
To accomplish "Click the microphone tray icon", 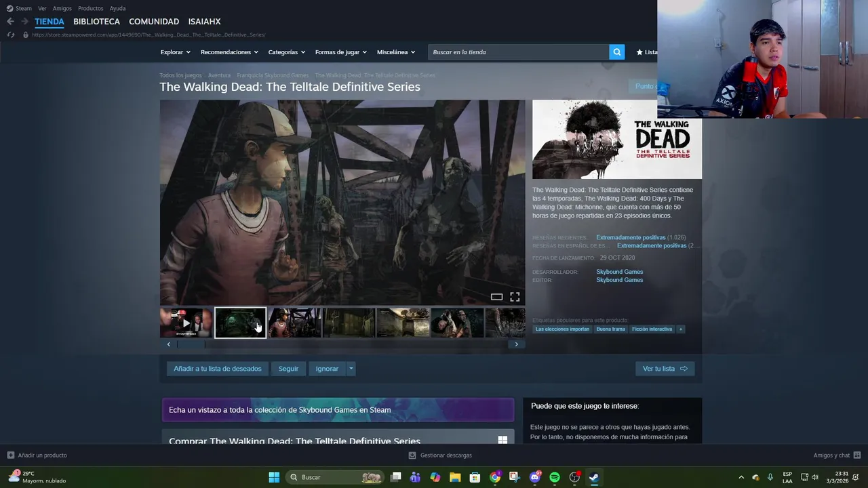I will 770,477.
